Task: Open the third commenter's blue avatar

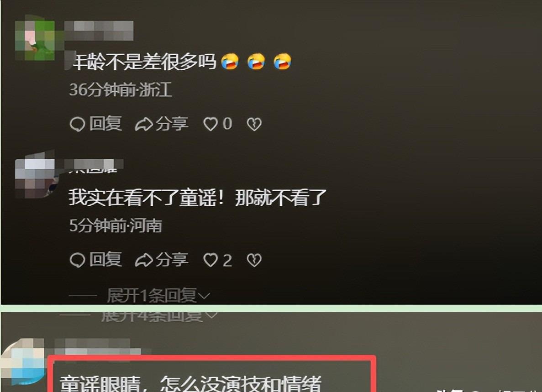Action: (x=22, y=362)
